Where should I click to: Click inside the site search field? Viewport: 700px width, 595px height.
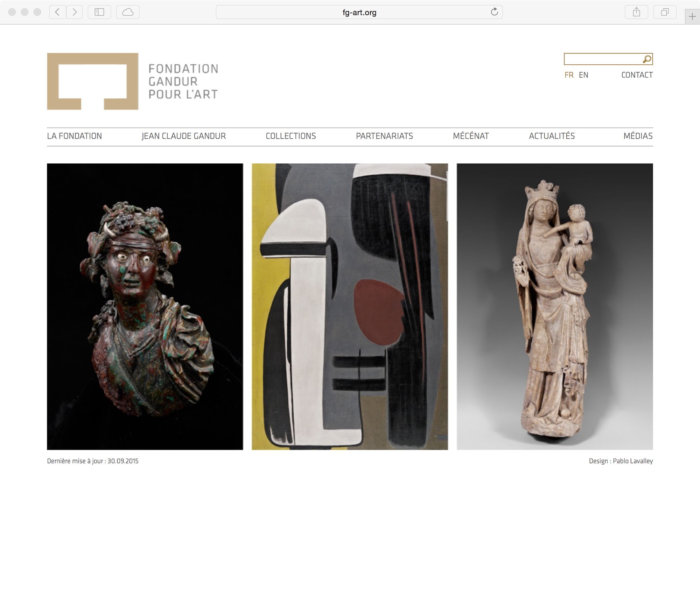coord(603,59)
